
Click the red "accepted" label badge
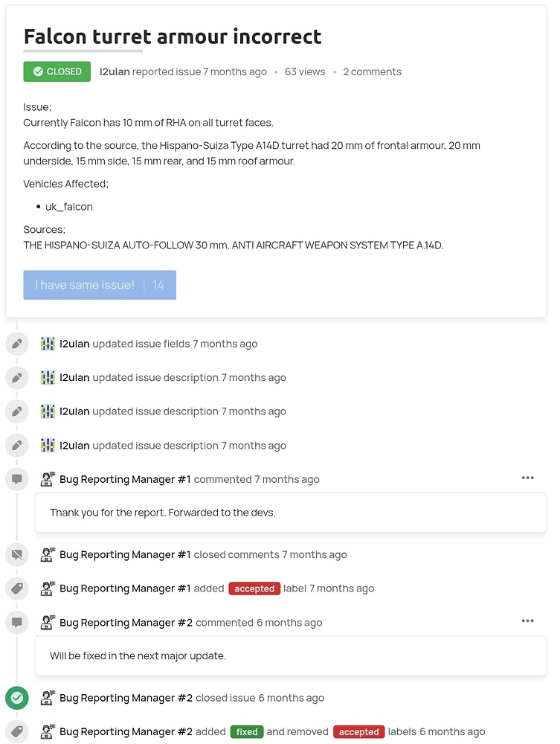click(254, 588)
